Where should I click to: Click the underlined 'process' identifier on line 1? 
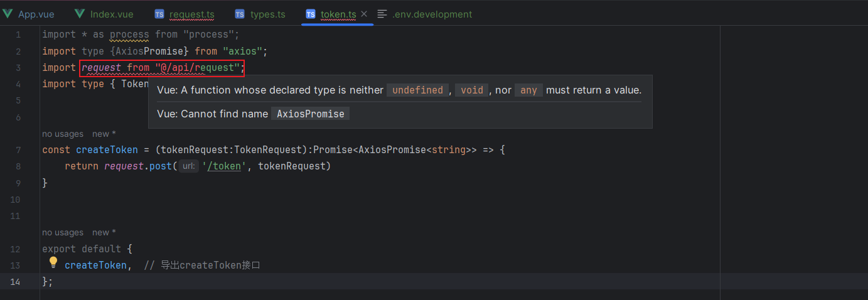click(129, 35)
